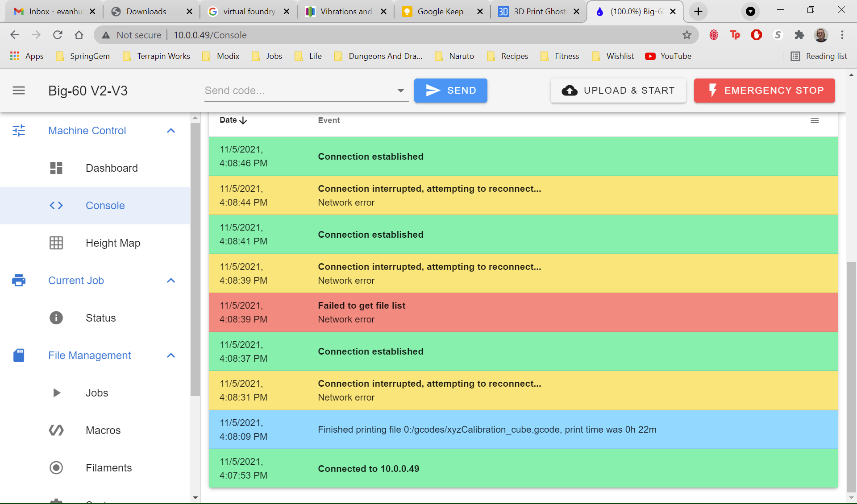The height and width of the screenshot is (504, 857).
Task: Click the Status icon under Current Job
Action: [57, 318]
